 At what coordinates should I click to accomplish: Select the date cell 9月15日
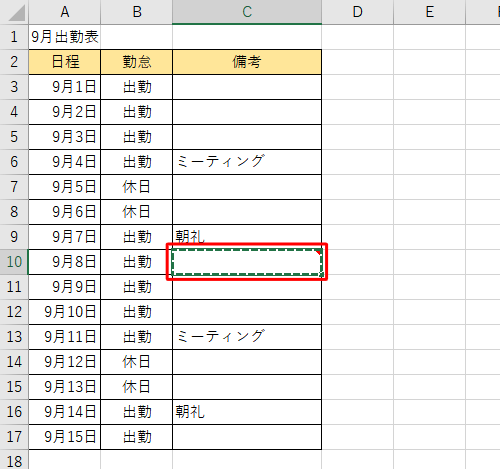(x=65, y=437)
